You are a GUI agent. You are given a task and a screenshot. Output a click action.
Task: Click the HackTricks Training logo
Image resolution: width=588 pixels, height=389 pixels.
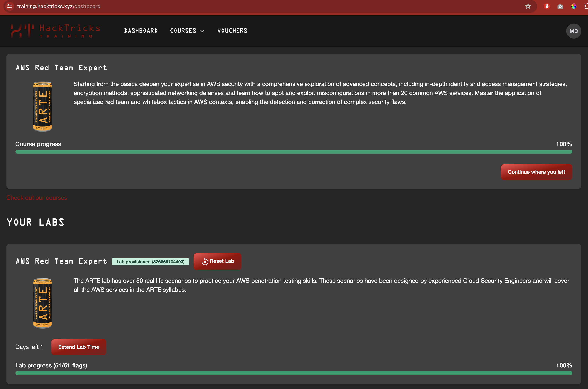tap(56, 31)
